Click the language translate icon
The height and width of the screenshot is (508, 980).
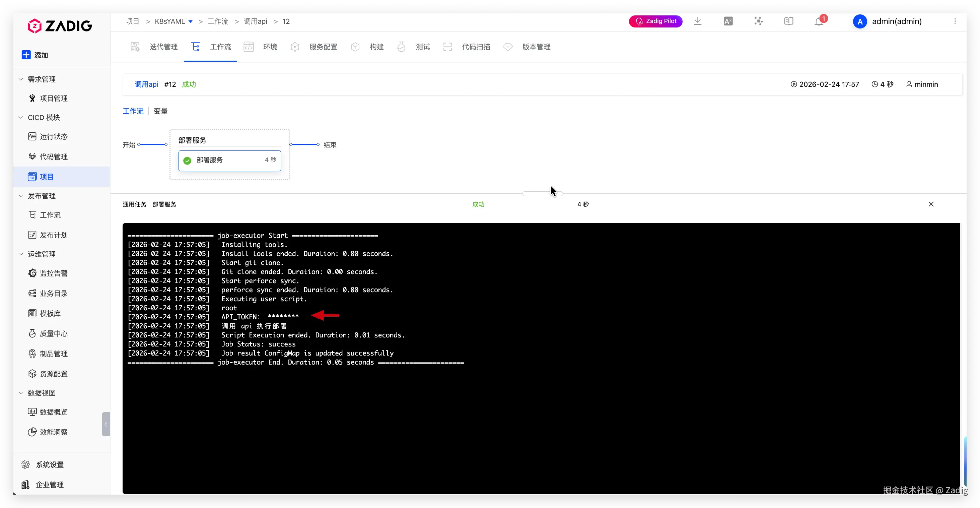(728, 21)
